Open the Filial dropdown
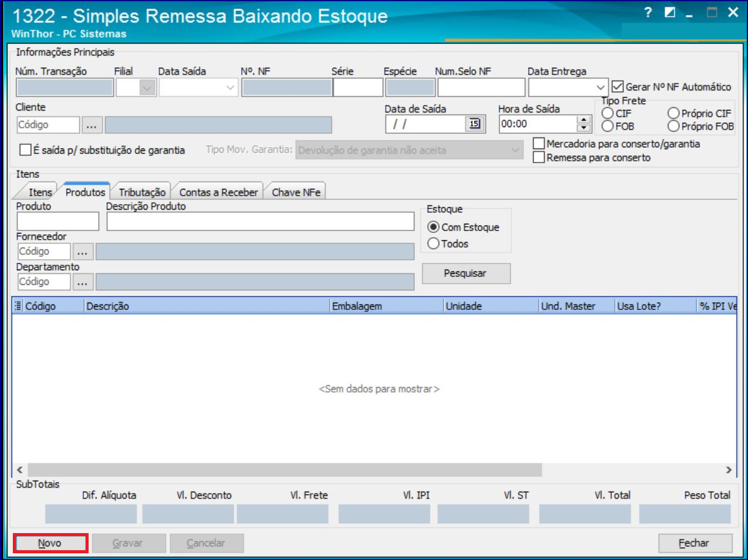Screen dimensions: 748x560 pos(147,89)
